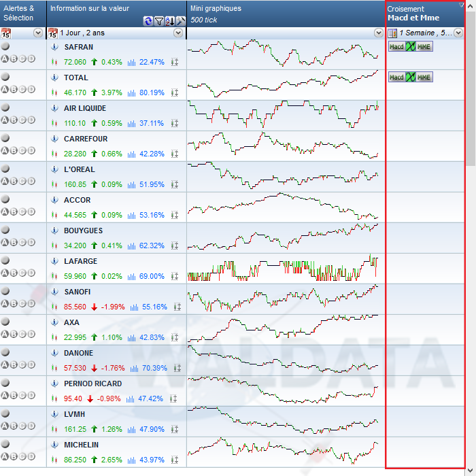Click calendar icon beside 1 Jour, 2 ans
This screenshot has height=476, width=476.
coord(53,33)
